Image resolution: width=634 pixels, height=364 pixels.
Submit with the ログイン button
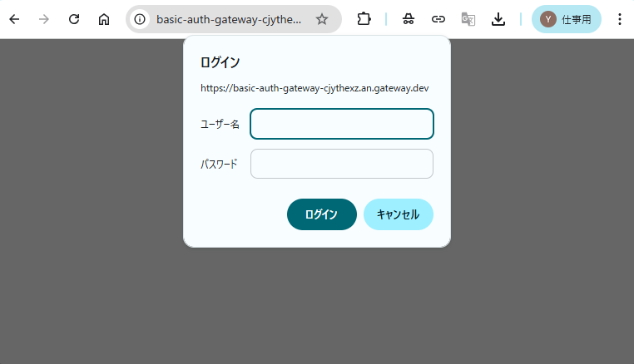tap(322, 214)
